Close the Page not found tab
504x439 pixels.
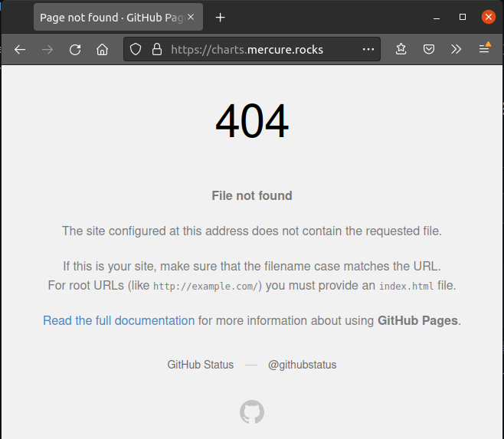click(191, 17)
